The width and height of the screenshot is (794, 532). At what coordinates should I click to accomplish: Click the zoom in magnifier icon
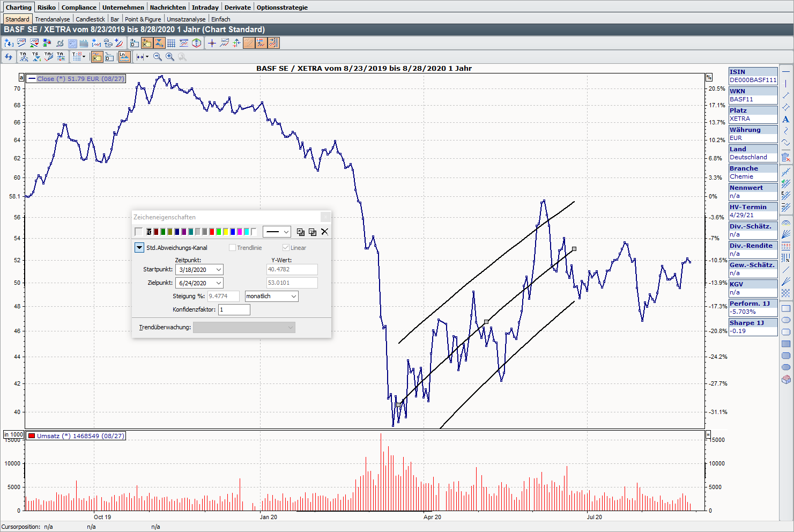point(170,57)
